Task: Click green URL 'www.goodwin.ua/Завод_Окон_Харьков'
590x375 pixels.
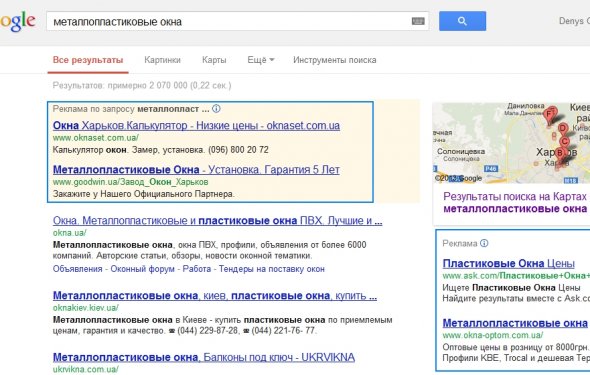Action: pos(130,182)
